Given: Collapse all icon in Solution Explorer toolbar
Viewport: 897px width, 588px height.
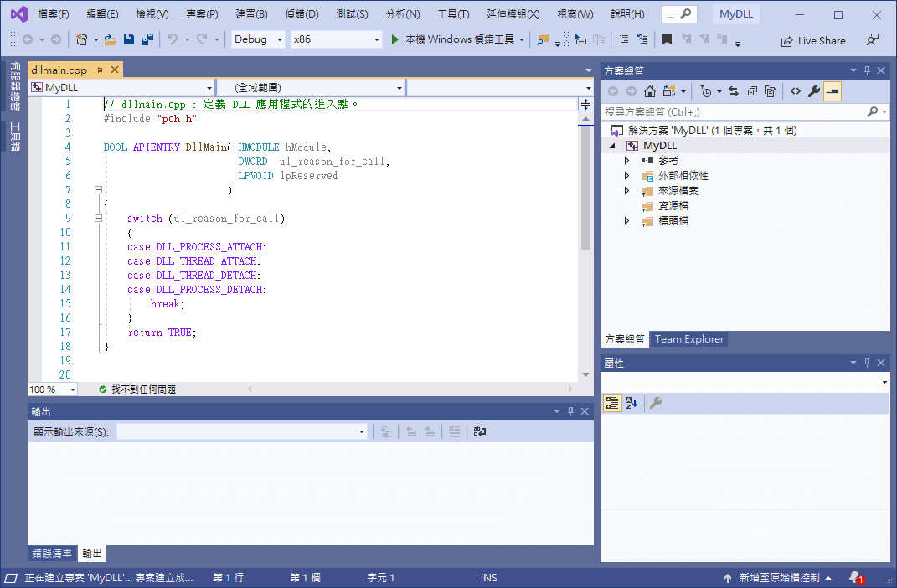Looking at the screenshot, I should 752,91.
